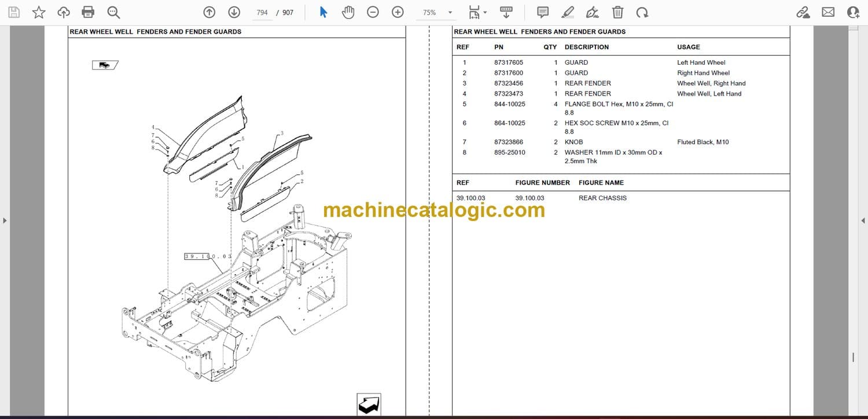Click the HEX SOC SCREW description
The width and height of the screenshot is (868, 419).
(616, 127)
